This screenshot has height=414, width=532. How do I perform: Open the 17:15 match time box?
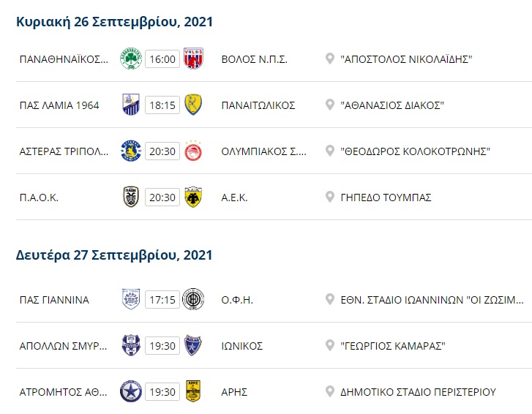[162, 299]
